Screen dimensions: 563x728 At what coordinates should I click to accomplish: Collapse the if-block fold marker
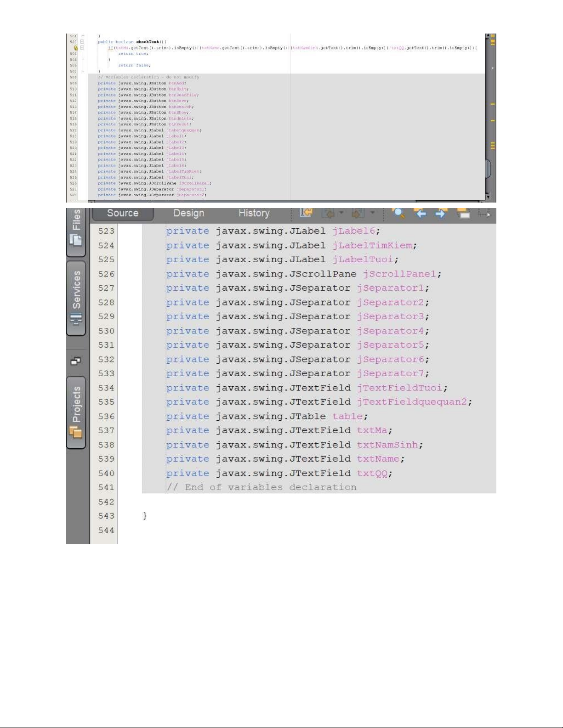(x=83, y=48)
